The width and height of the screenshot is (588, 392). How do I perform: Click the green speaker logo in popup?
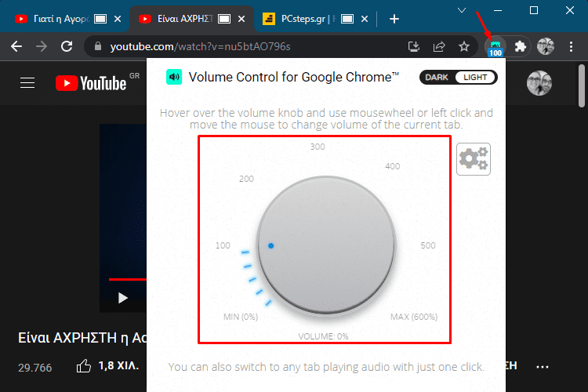(x=174, y=77)
